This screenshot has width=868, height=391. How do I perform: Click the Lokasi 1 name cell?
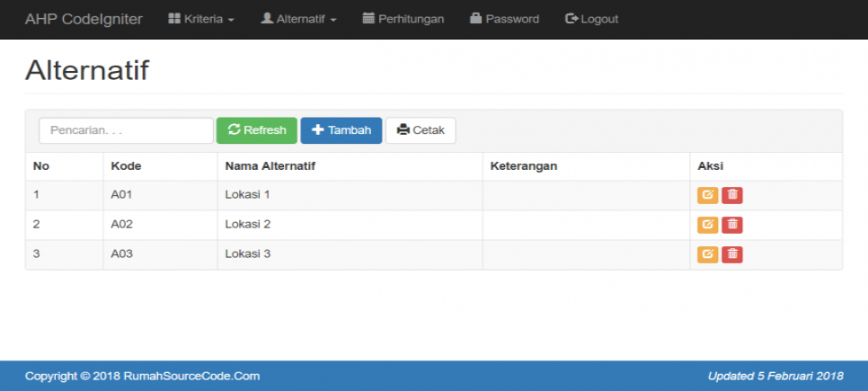tap(350, 195)
